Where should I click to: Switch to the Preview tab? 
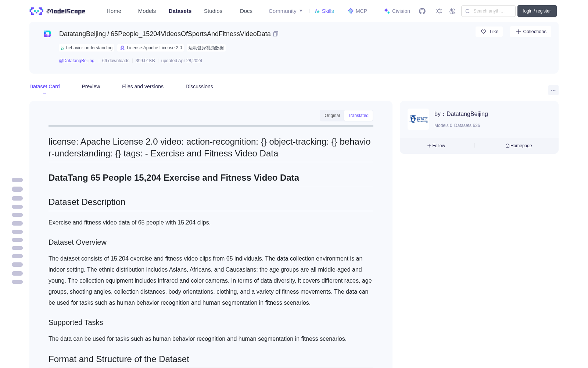click(91, 86)
